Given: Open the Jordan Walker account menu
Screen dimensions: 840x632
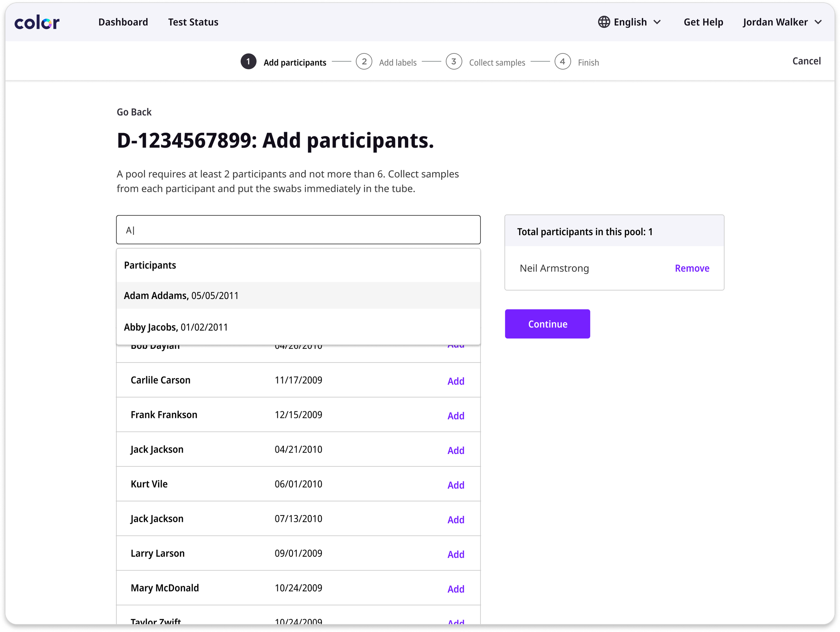Looking at the screenshot, I should (782, 22).
